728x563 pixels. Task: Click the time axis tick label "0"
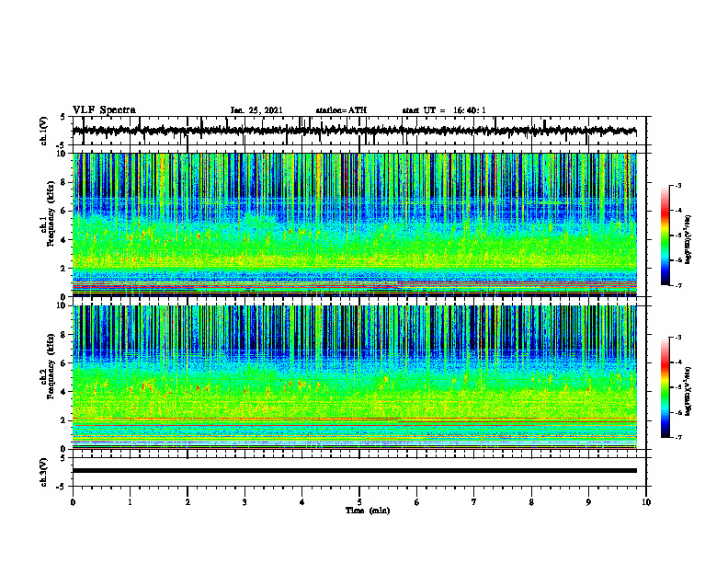[x=73, y=502]
